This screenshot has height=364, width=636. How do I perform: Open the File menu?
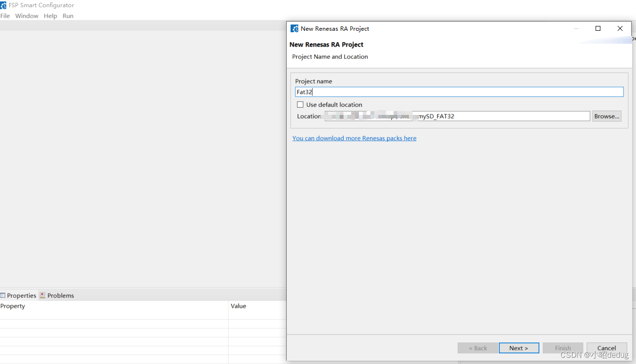tap(5, 16)
